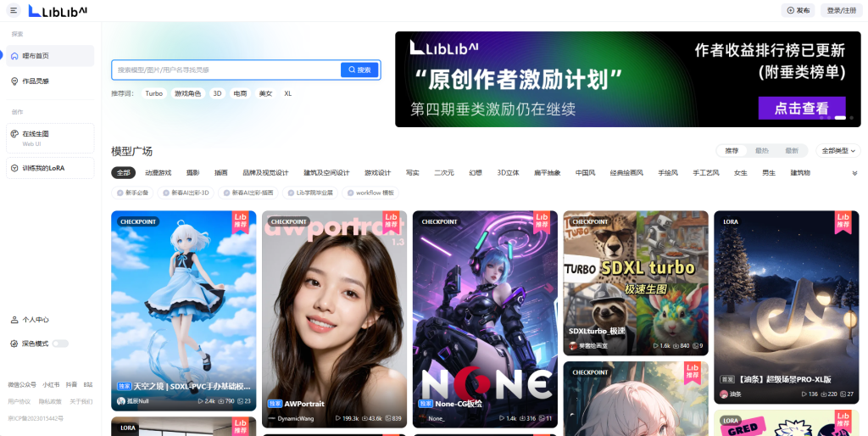Open 作品灵感 in the sidebar
The height and width of the screenshot is (436, 868).
[50, 81]
